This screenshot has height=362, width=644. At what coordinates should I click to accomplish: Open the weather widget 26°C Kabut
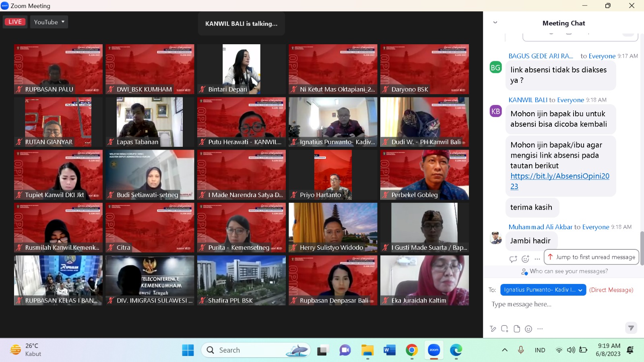[26, 350]
